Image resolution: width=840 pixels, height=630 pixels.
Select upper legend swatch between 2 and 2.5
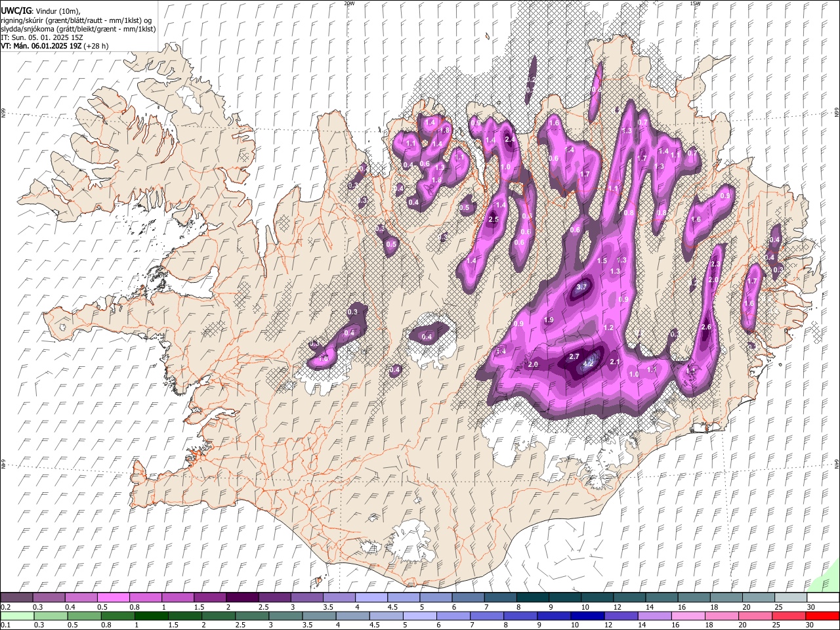pos(242,597)
